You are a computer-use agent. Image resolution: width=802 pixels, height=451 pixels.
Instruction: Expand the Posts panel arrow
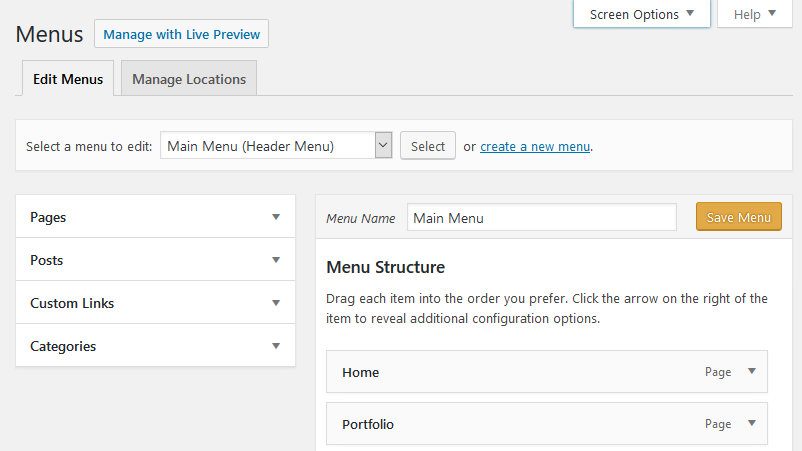276,260
